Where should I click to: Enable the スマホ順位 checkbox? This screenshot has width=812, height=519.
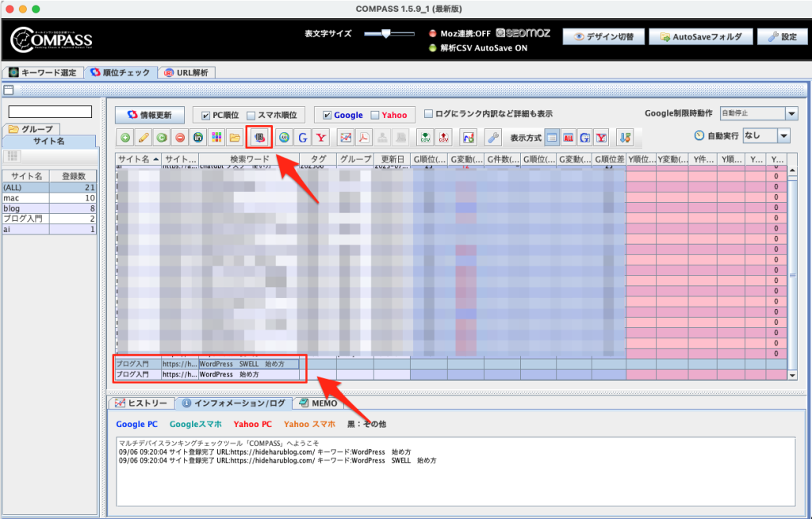click(251, 115)
